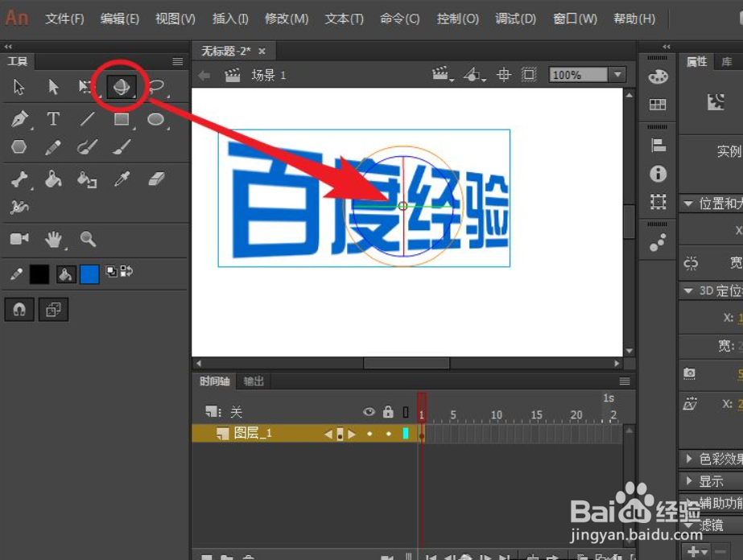
Task: Click the Stroke color black swatch
Action: click(x=39, y=274)
